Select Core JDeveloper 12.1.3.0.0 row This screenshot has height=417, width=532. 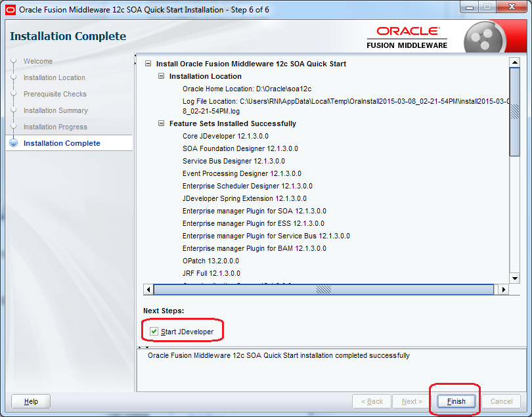click(225, 136)
